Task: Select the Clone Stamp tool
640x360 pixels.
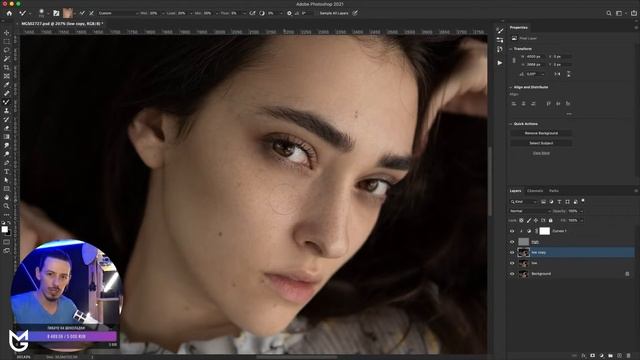Action: [7, 111]
